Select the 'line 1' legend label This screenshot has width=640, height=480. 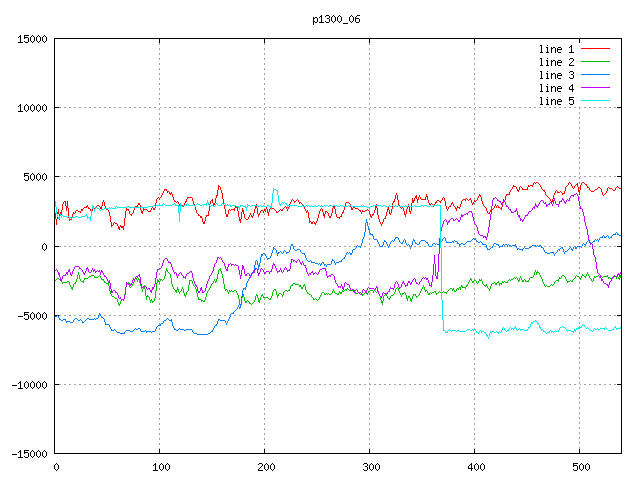pyautogui.click(x=557, y=49)
